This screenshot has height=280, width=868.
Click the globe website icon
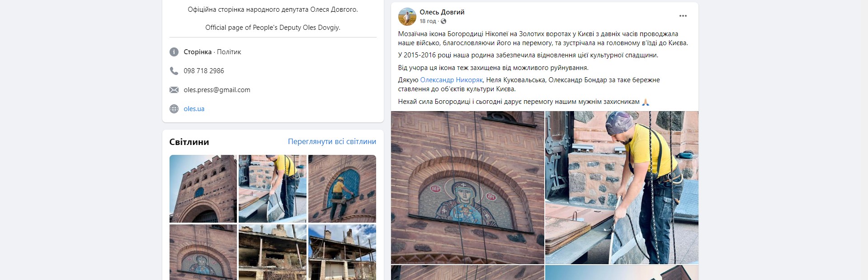click(174, 109)
